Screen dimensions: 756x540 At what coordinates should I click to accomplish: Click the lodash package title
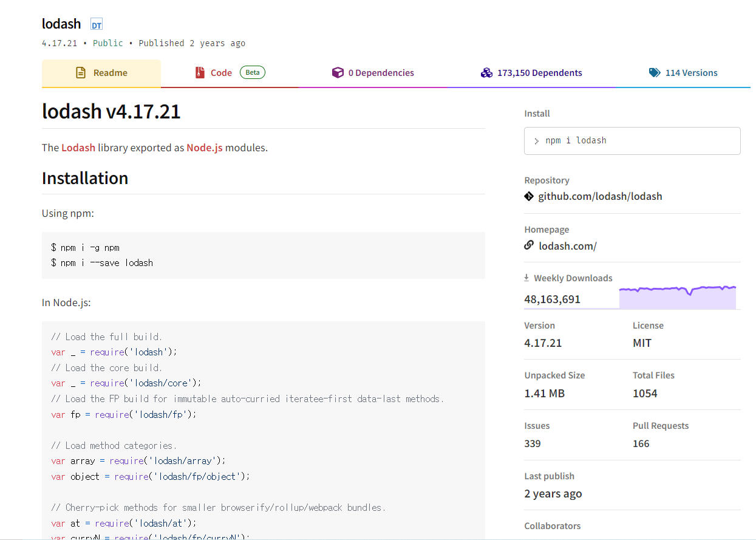tap(61, 24)
